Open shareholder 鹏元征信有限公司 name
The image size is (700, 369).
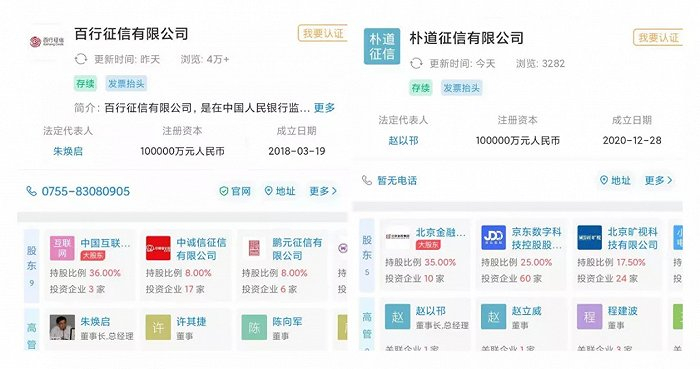pos(297,249)
